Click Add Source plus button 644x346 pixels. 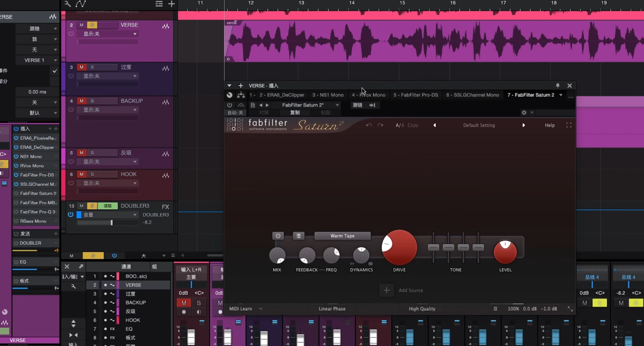(x=386, y=290)
